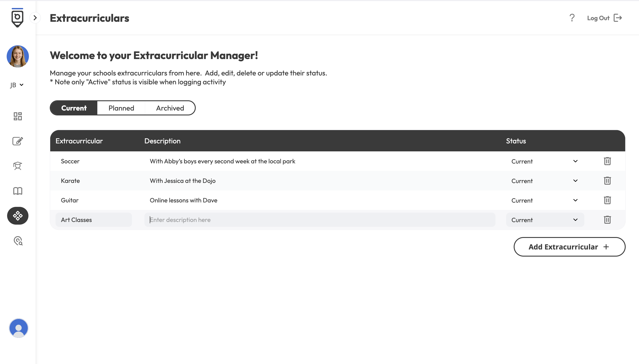Delete the Soccer row with trash icon
This screenshot has width=639, height=364.
[607, 161]
